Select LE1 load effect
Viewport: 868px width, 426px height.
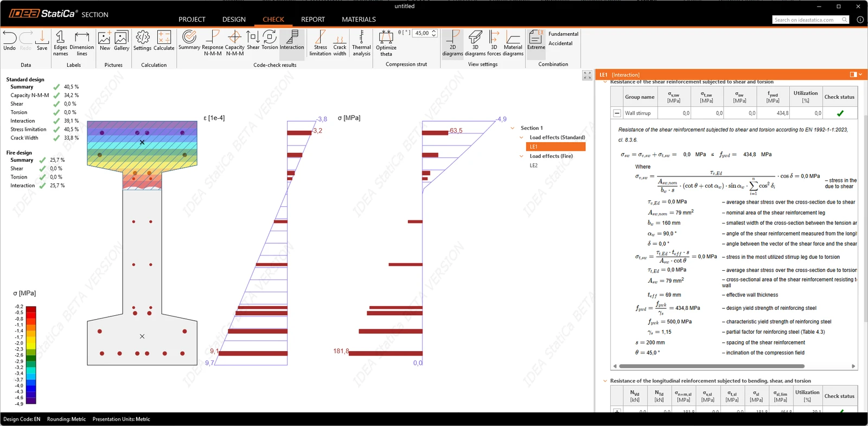(556, 147)
